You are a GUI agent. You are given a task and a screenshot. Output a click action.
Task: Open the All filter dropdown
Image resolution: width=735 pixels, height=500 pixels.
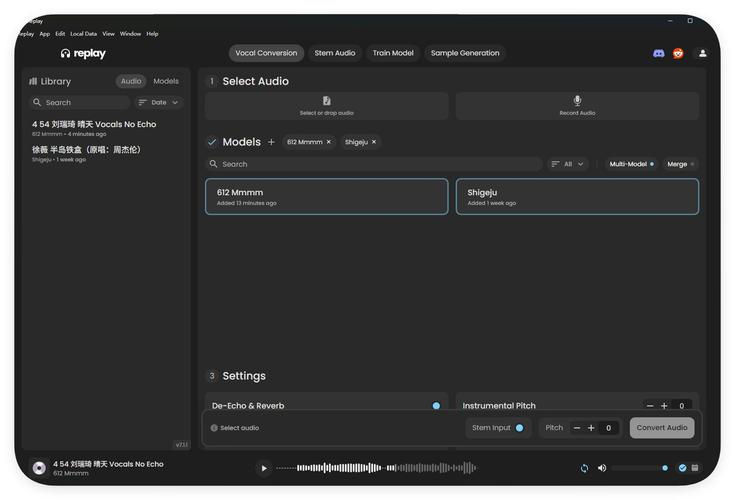point(568,164)
